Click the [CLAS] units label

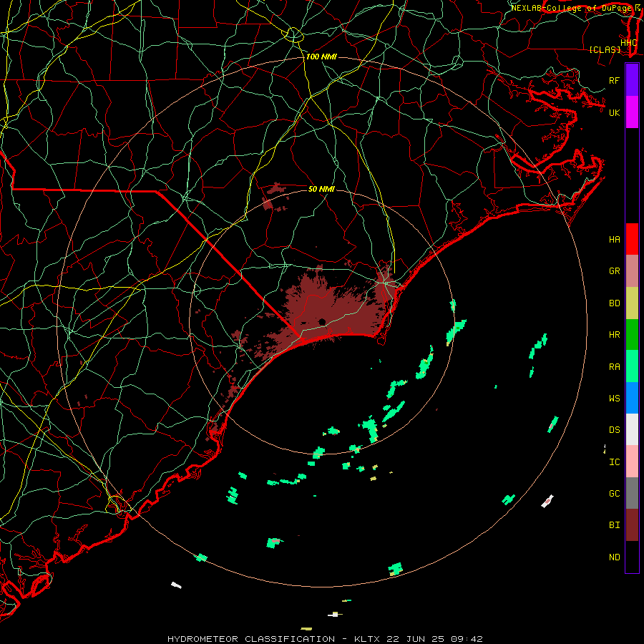pyautogui.click(x=605, y=50)
